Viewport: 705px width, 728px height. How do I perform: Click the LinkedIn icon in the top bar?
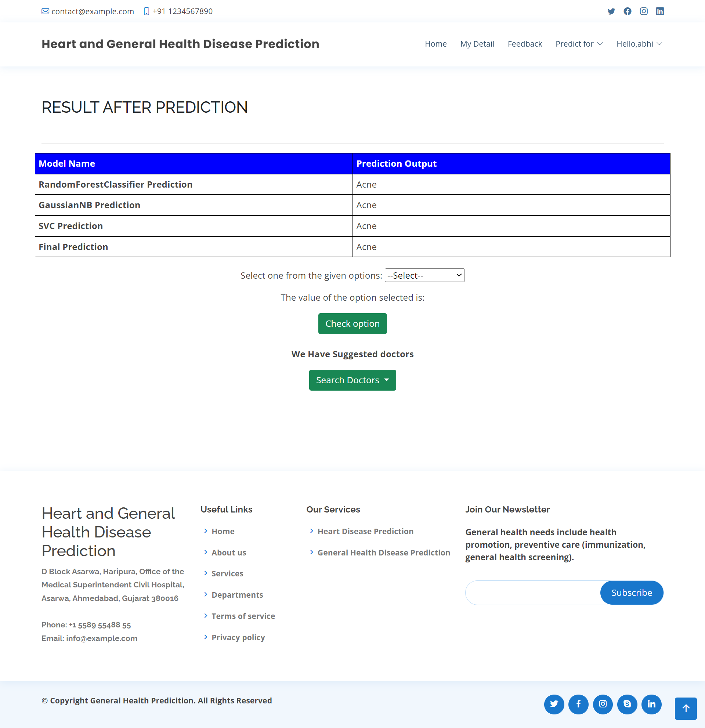(660, 11)
